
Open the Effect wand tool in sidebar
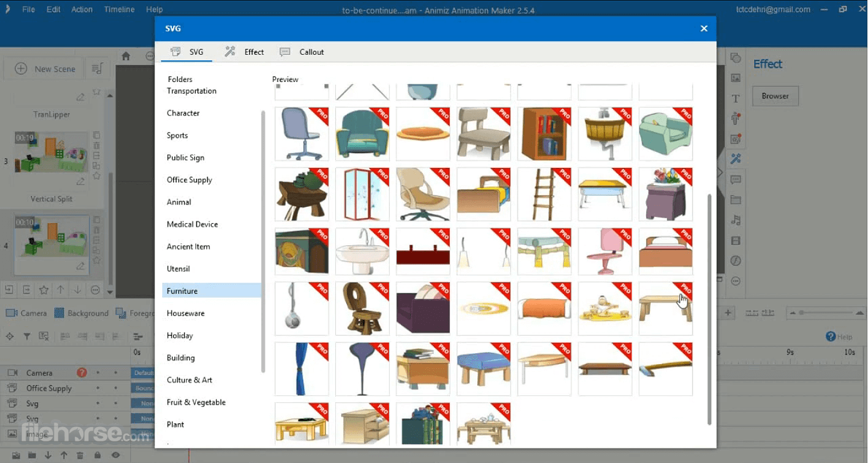point(735,159)
